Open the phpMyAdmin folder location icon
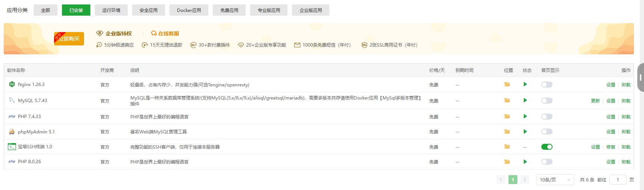The height and width of the screenshot is (190, 644). [x=507, y=132]
